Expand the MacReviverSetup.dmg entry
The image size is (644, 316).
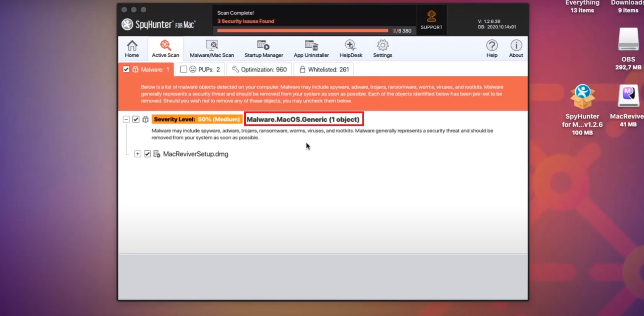coord(138,154)
